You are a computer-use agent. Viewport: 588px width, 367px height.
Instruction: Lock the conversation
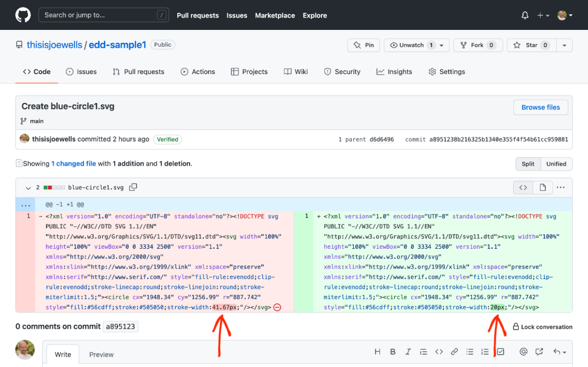[542, 327]
